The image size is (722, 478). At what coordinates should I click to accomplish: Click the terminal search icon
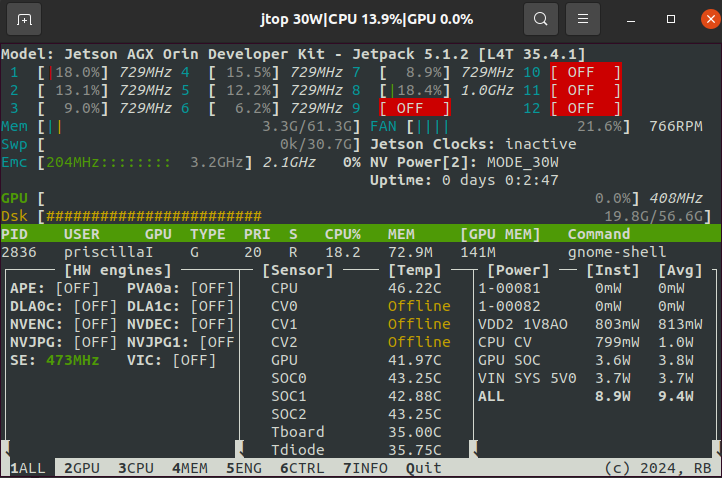[x=541, y=19]
